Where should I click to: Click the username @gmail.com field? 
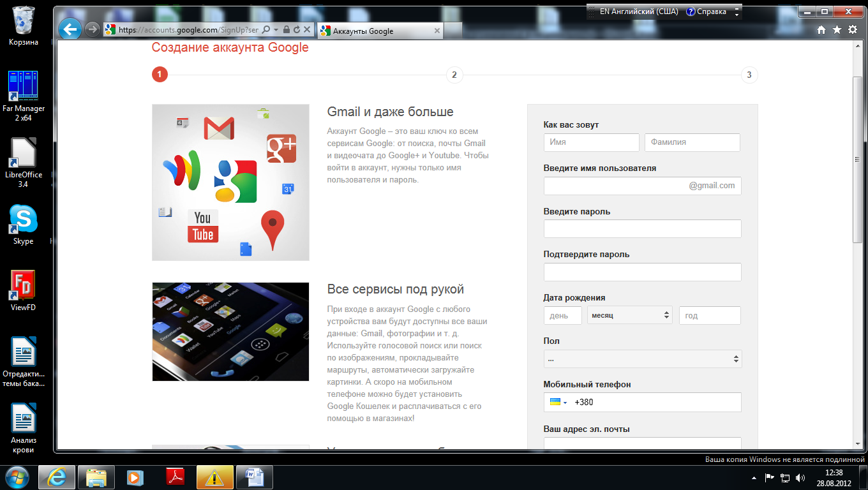coord(643,186)
